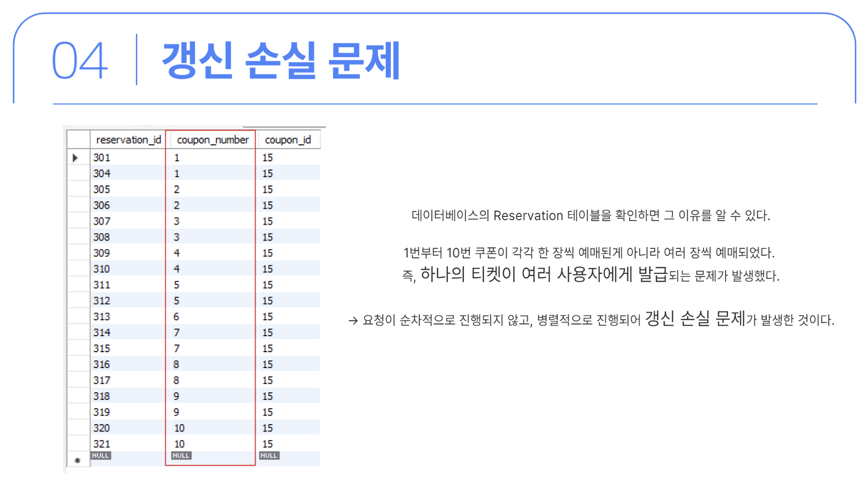868x487 pixels.
Task: Click coupon_id value 15 in row 321
Action: pyautogui.click(x=268, y=444)
